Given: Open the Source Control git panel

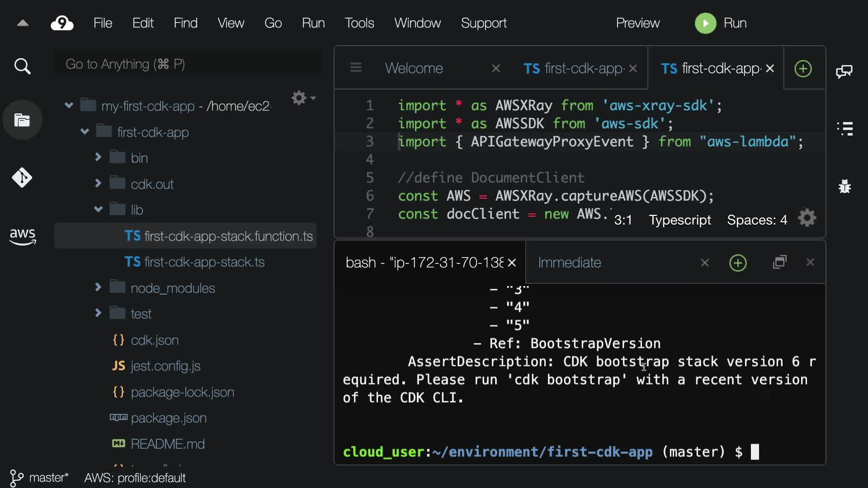Looking at the screenshot, I should [22, 178].
